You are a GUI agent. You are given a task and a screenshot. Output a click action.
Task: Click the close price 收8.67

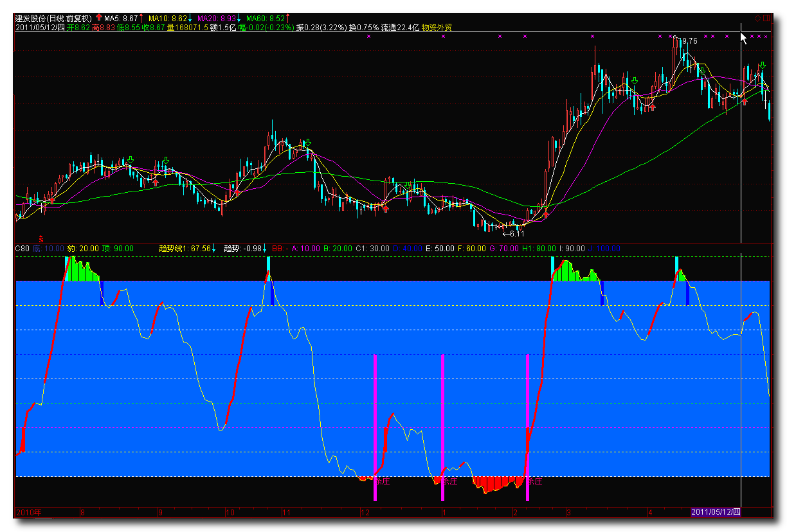coord(153,28)
